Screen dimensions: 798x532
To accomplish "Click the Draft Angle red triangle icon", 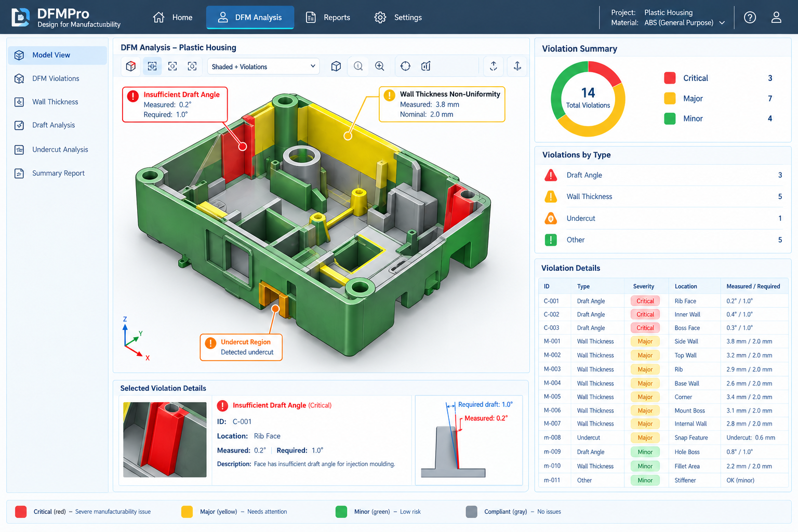I will coord(551,175).
